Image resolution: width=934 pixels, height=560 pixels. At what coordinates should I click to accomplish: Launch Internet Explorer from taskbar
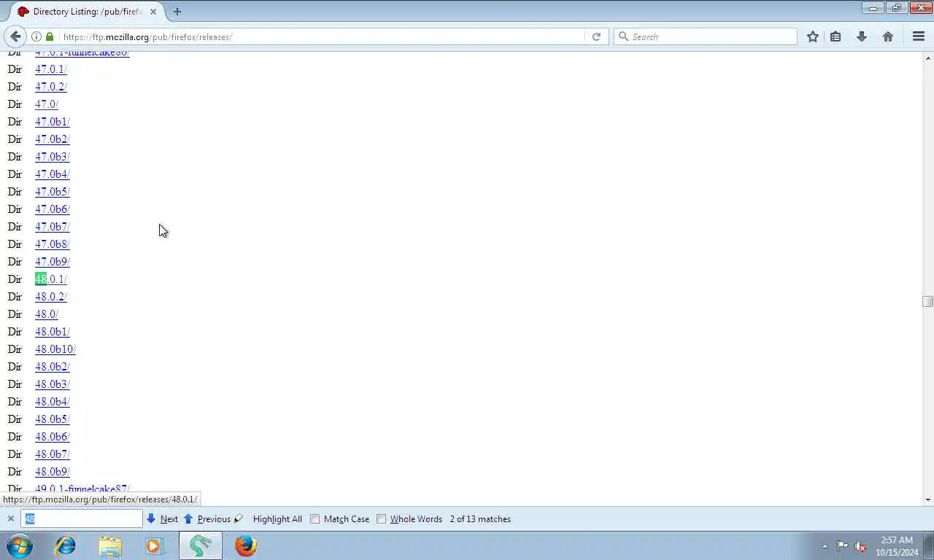click(x=66, y=545)
